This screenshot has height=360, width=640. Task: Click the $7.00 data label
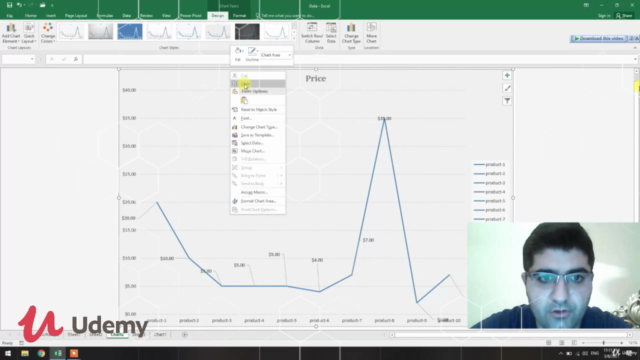coord(368,240)
